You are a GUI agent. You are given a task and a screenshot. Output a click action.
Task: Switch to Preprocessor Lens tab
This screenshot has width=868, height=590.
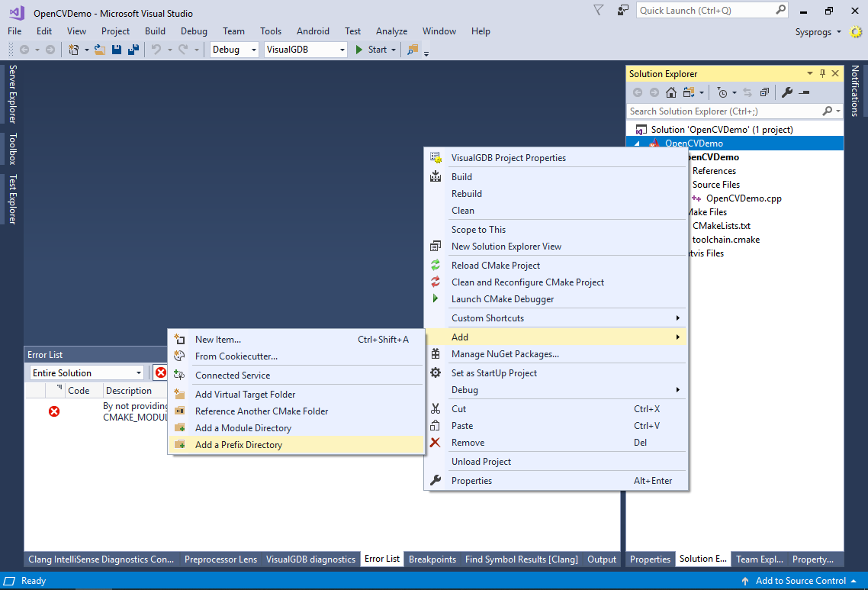(x=221, y=559)
